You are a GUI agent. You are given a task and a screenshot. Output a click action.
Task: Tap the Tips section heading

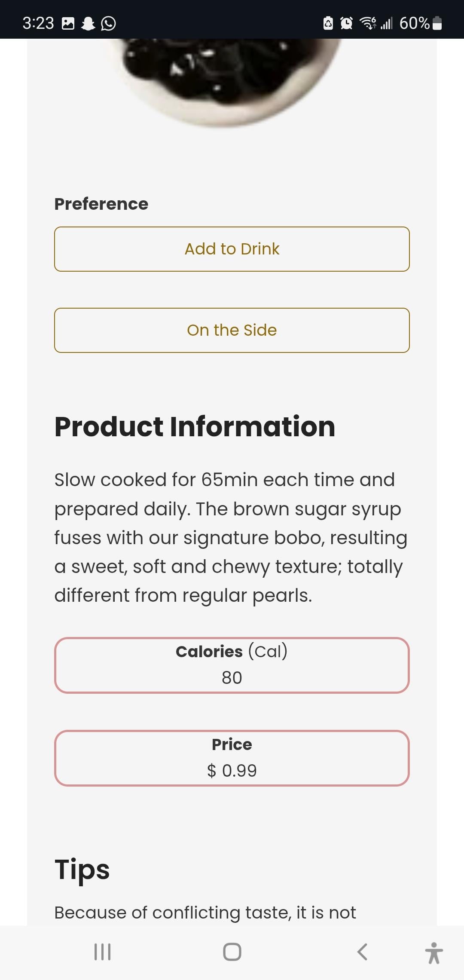point(82,869)
